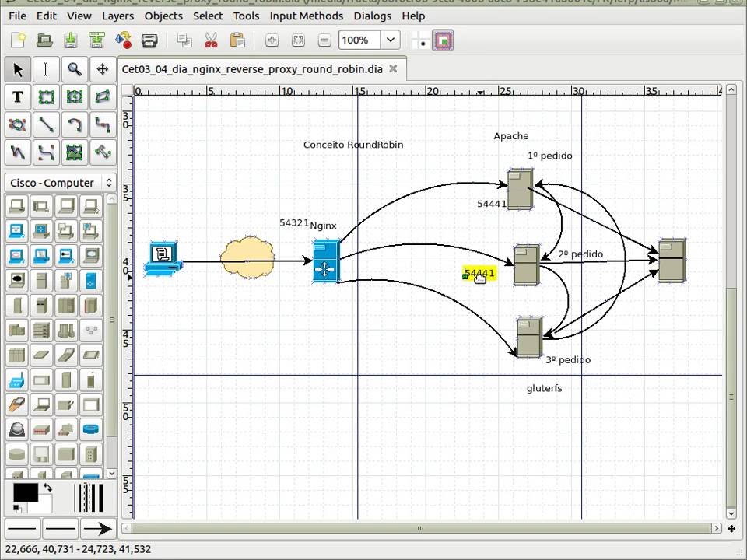Screen dimensions: 747x560
Task: Open the line width selector
Action: pos(89,498)
